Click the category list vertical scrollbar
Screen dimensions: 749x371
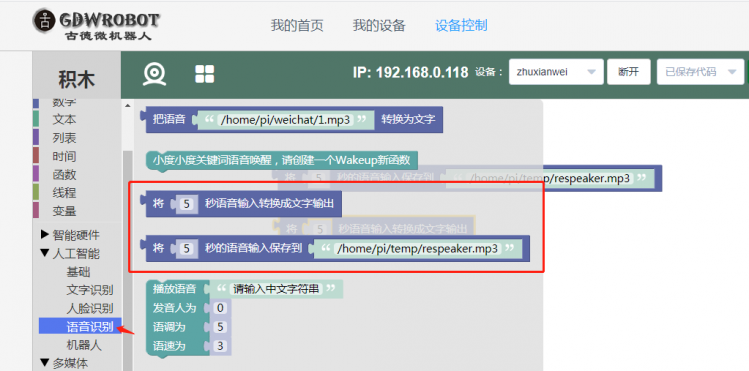tap(128, 260)
